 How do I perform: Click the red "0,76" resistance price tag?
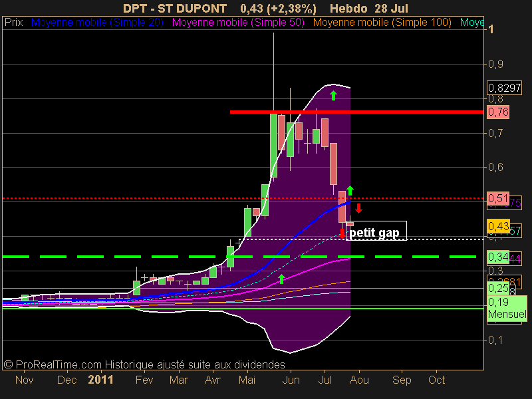[498, 112]
